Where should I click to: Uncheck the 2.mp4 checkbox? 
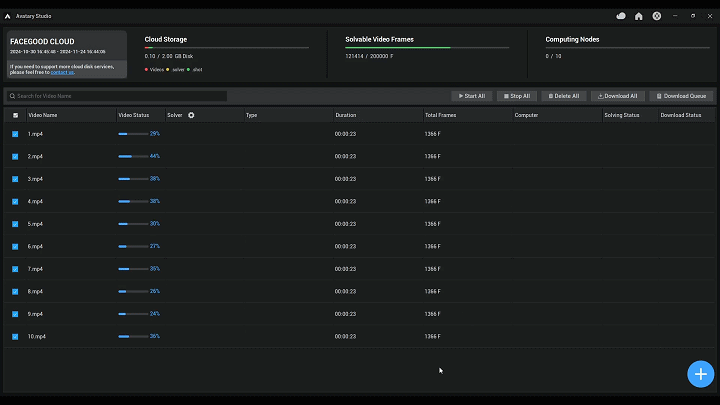coord(15,157)
